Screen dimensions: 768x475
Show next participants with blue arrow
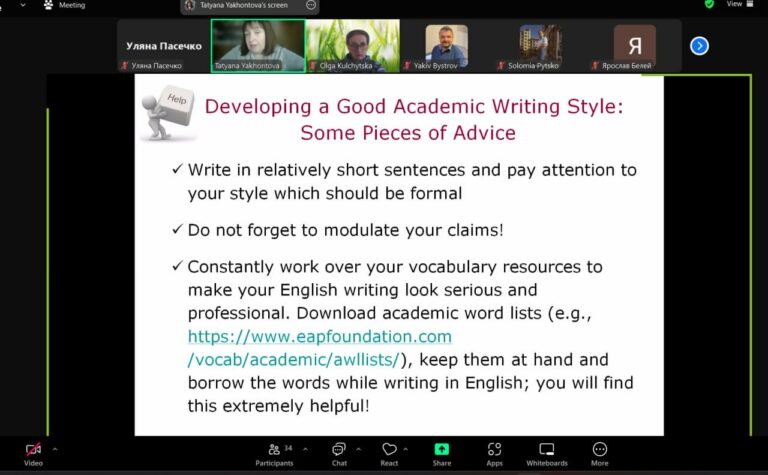click(x=699, y=46)
